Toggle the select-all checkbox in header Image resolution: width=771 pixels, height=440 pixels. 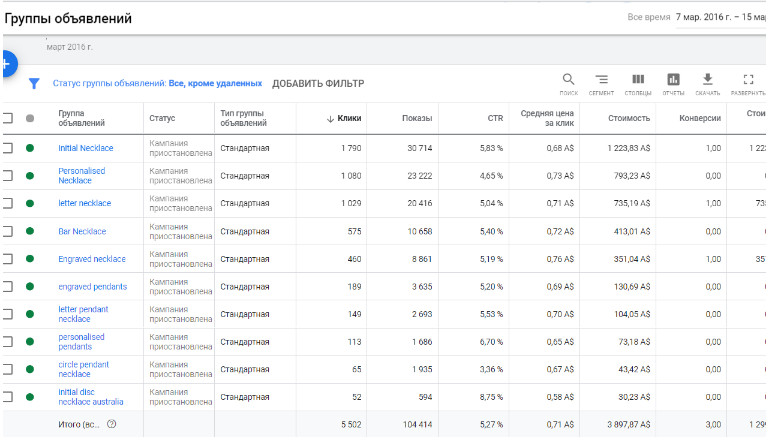point(8,118)
